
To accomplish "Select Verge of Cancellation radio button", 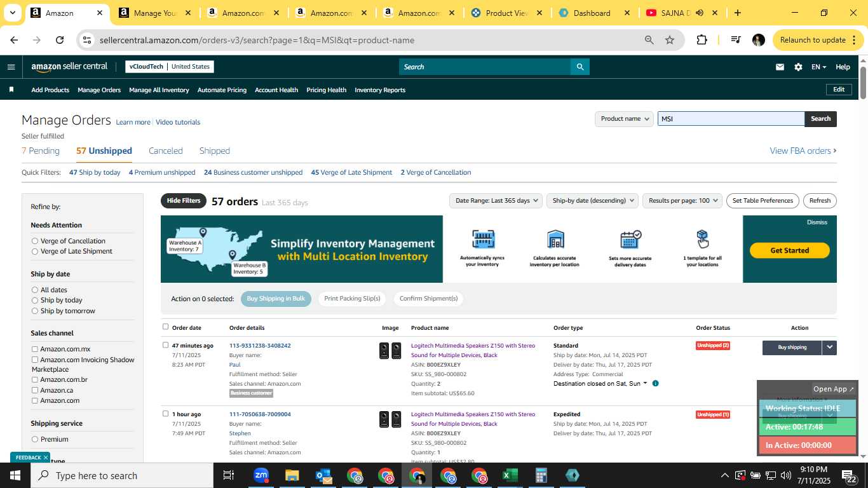I will click(x=35, y=241).
